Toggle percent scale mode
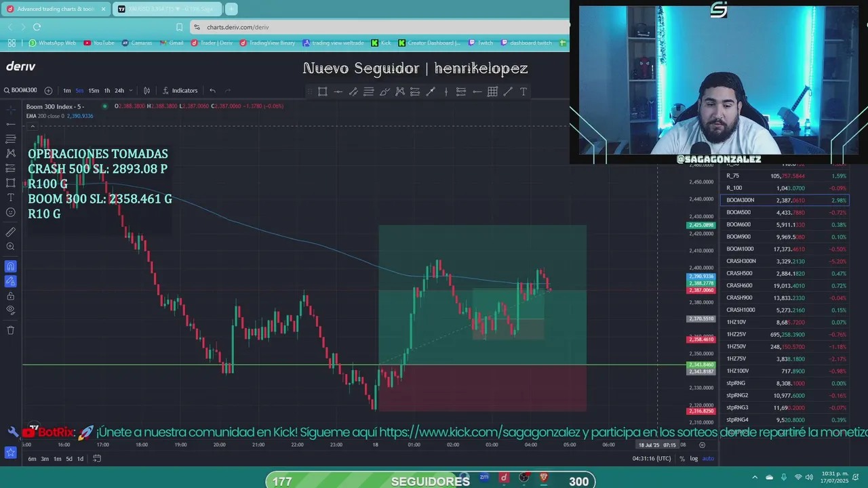 [x=682, y=459]
